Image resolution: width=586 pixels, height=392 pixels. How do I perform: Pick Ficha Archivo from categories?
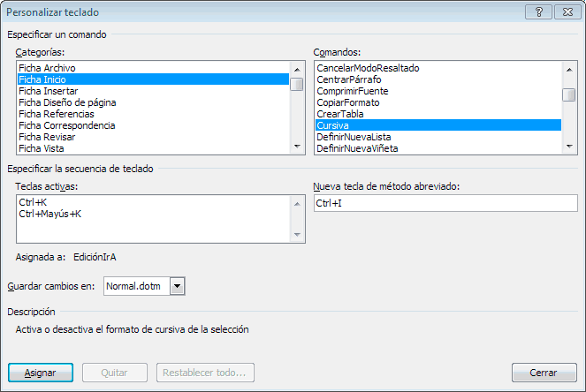pyautogui.click(x=47, y=68)
